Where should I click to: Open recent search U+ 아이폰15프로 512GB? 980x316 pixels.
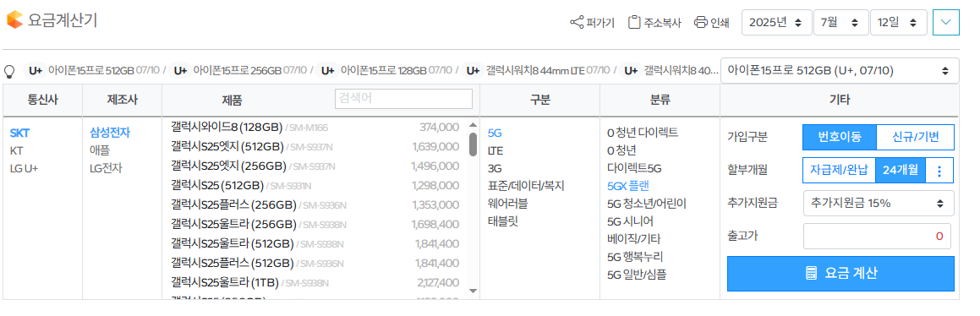[91, 71]
